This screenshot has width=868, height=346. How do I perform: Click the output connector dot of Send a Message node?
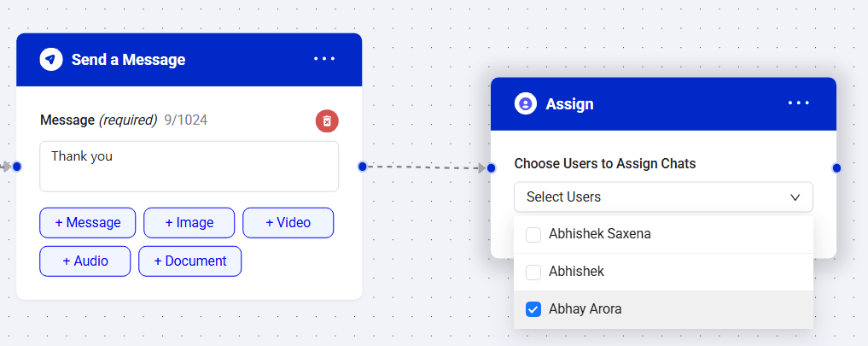[362, 167]
